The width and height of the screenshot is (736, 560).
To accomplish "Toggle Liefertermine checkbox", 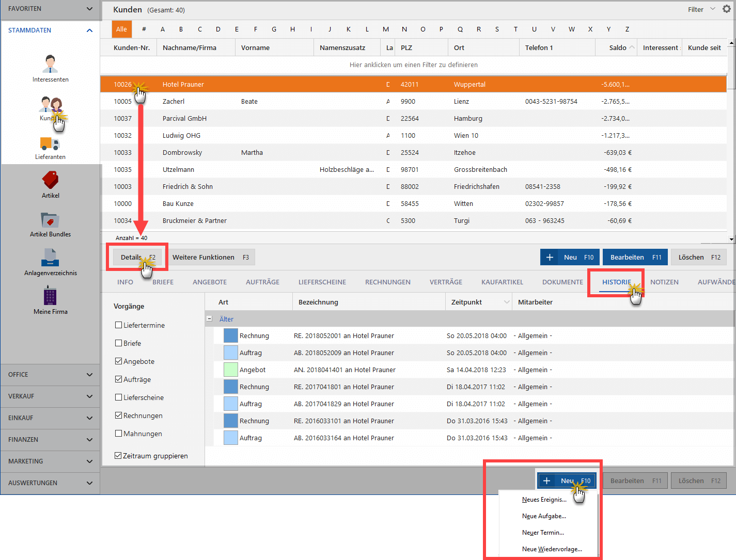I will point(118,325).
